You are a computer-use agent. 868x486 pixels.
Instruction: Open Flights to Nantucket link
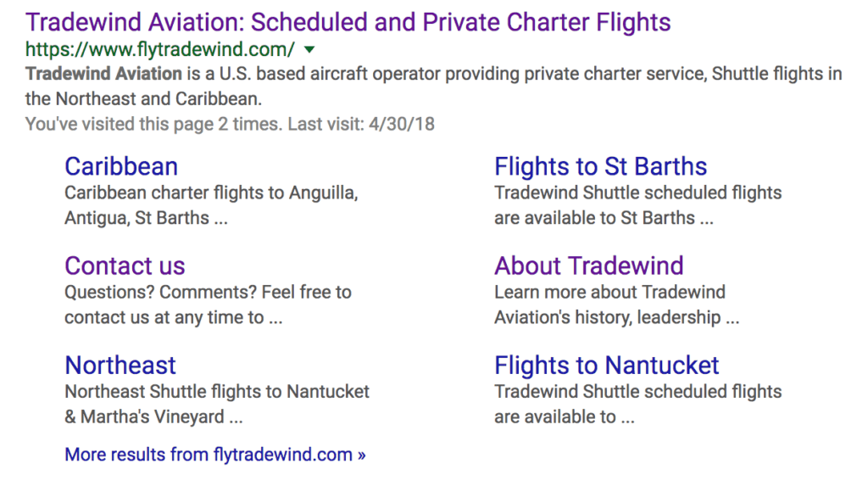coord(606,365)
